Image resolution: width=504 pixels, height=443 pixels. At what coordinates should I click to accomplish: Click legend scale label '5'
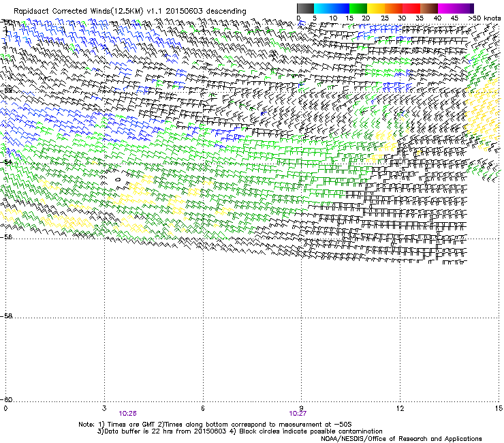[315, 18]
